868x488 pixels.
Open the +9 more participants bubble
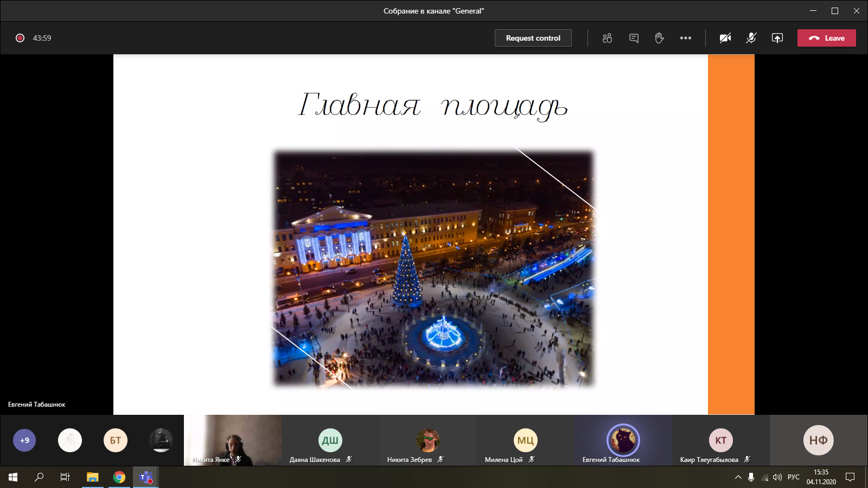24,440
